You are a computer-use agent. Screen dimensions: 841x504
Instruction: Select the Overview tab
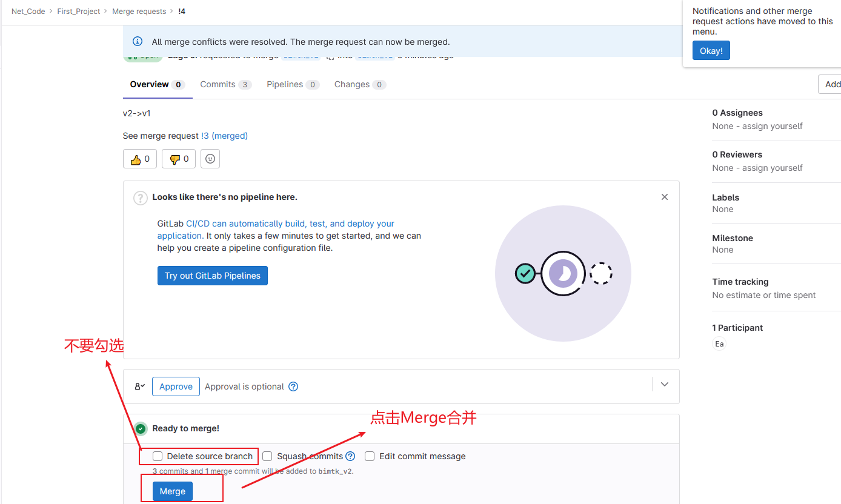pos(158,85)
